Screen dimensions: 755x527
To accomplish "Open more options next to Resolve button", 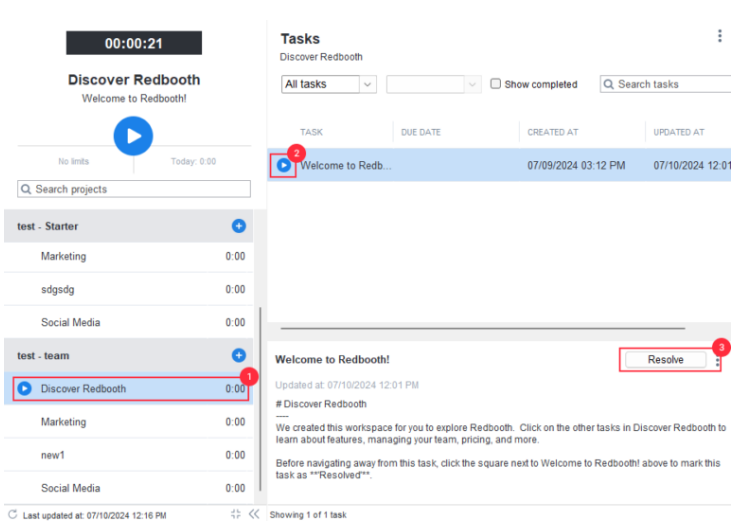I will 717,362.
